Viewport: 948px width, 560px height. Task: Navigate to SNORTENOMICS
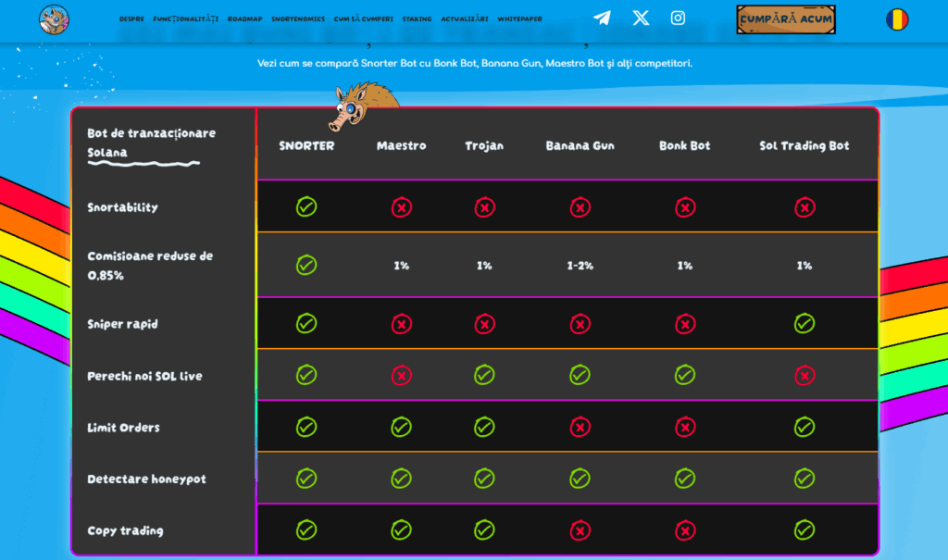click(298, 19)
